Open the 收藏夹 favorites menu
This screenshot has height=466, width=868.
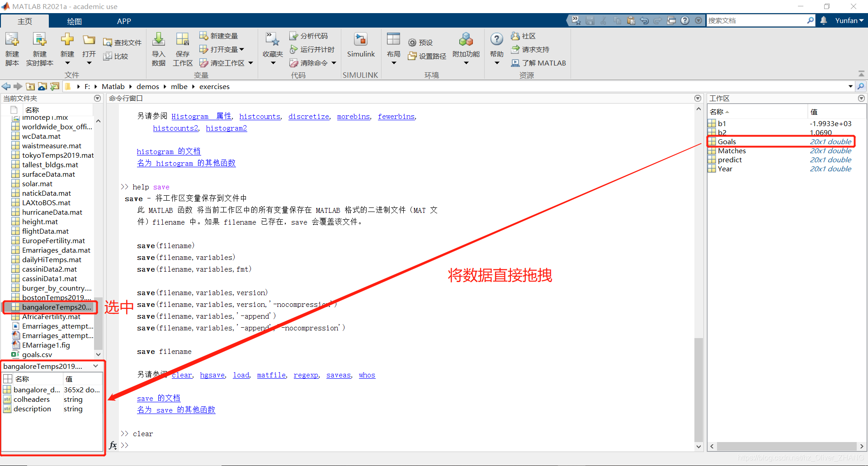point(273,49)
